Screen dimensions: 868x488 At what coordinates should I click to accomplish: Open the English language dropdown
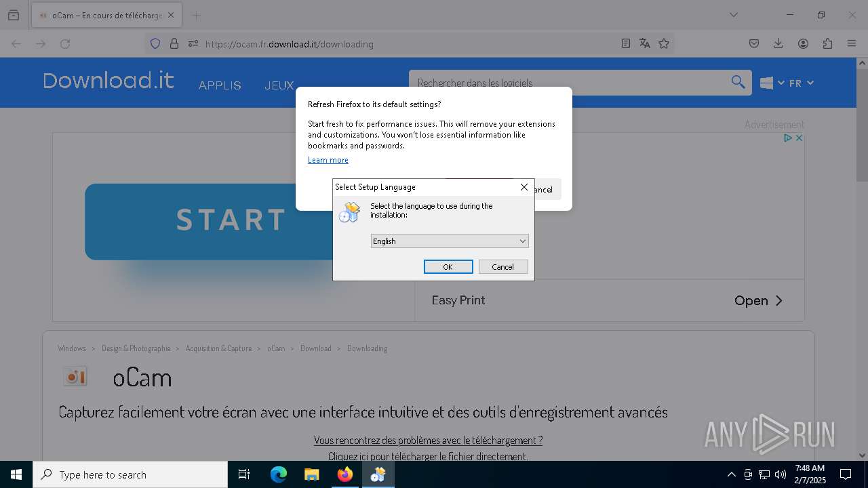click(x=450, y=241)
